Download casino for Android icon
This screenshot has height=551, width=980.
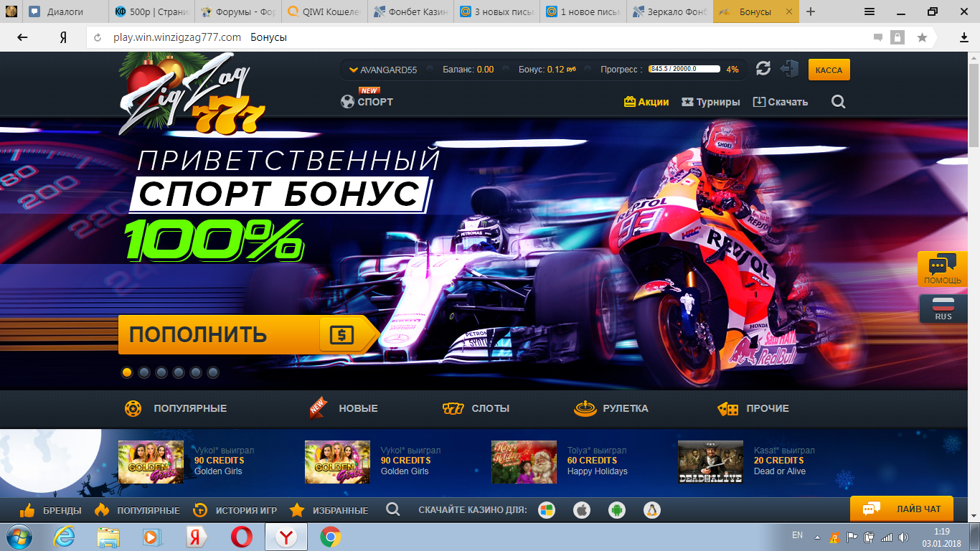[x=616, y=510]
